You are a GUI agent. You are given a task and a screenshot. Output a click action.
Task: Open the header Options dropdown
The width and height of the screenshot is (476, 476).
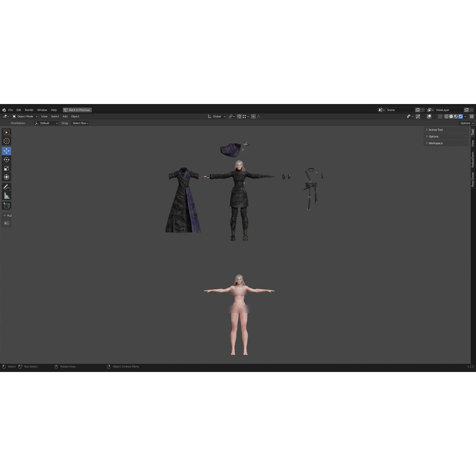[x=467, y=123]
